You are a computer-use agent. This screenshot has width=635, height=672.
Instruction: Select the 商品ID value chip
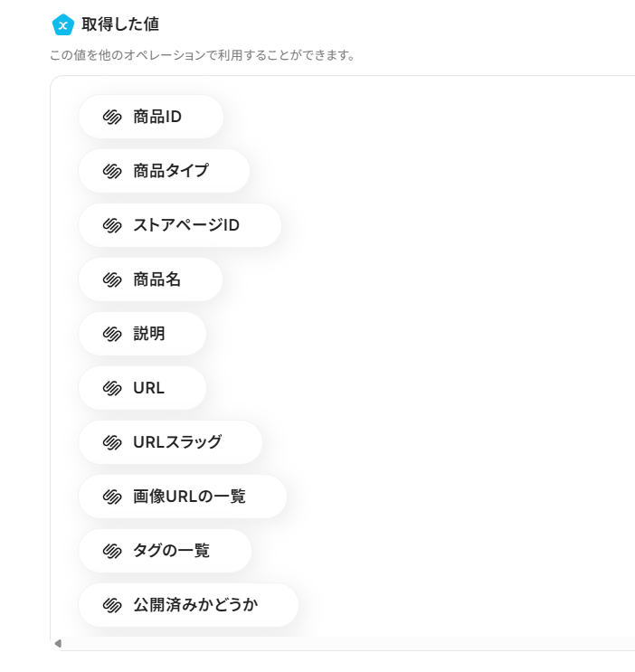(x=151, y=118)
